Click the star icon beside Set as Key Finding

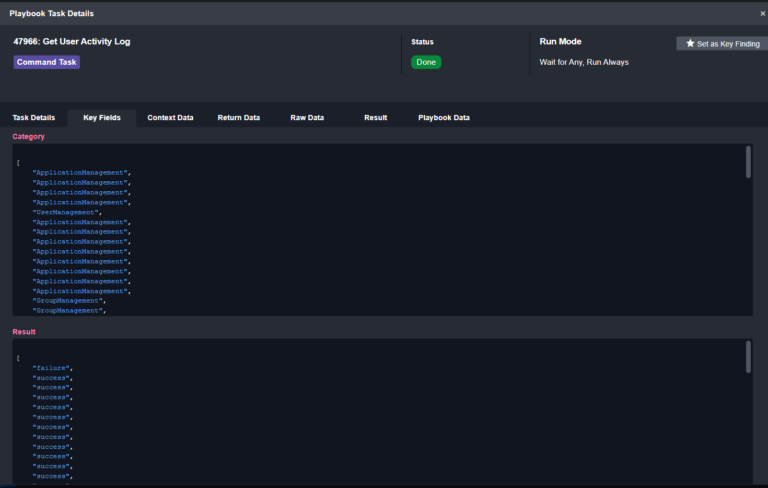690,43
